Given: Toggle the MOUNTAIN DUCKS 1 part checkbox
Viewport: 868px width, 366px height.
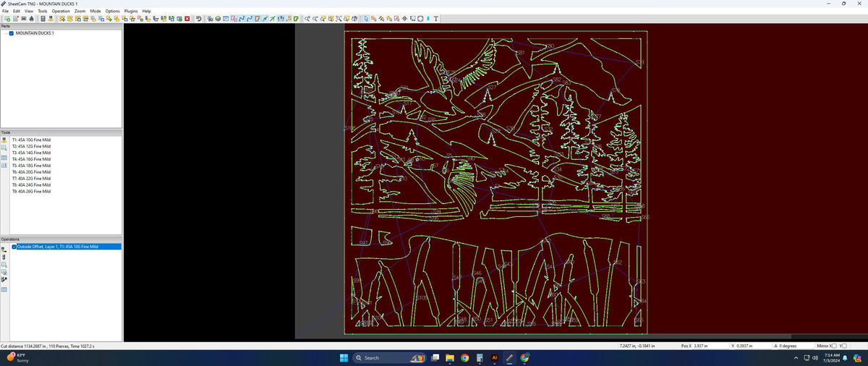Looking at the screenshot, I should 12,33.
